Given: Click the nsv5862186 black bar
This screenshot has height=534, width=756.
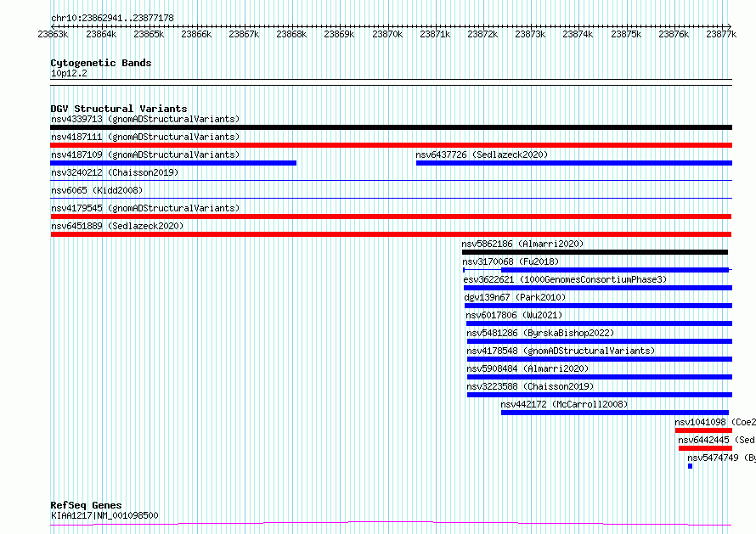Looking at the screenshot, I should 595,252.
